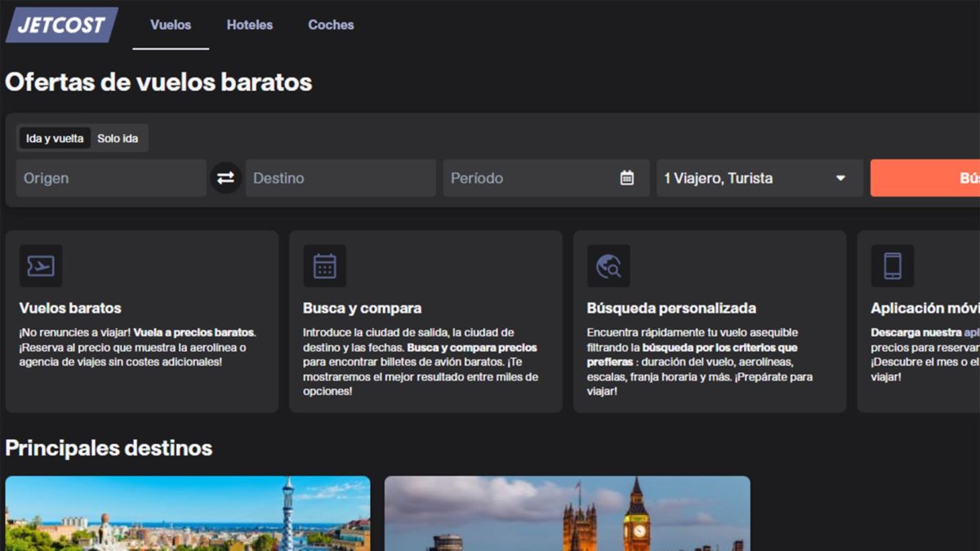This screenshot has height=551, width=980.
Task: Open the Vuelos tab
Action: pyautogui.click(x=171, y=24)
